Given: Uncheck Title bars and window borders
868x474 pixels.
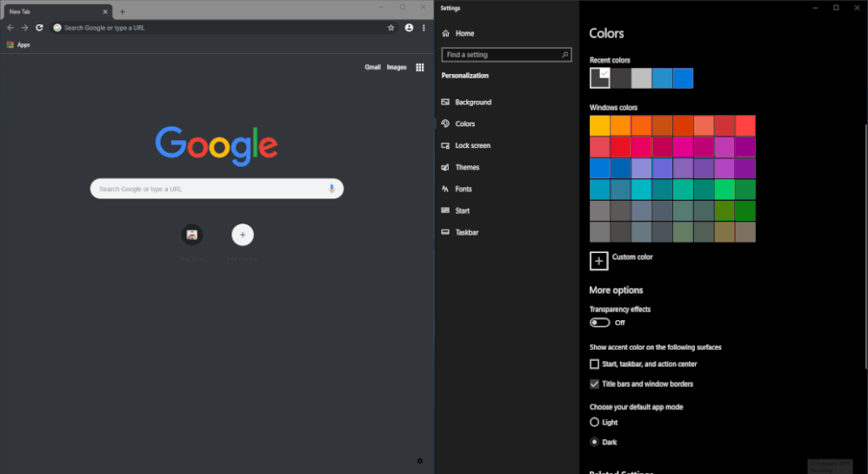Looking at the screenshot, I should [594, 384].
